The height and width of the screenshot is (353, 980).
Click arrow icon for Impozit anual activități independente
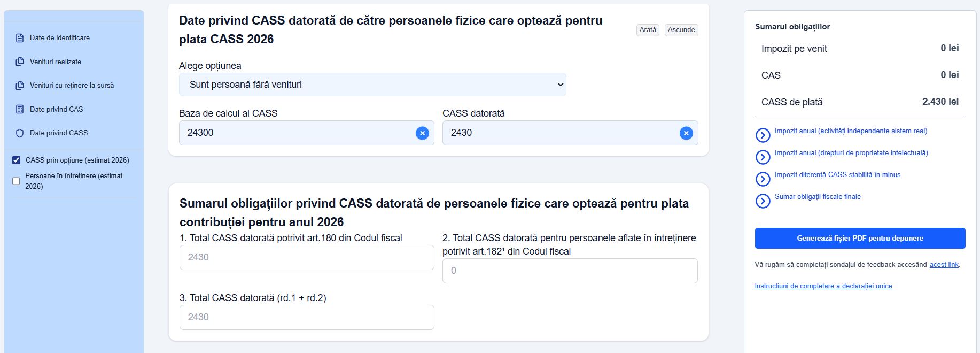[763, 135]
